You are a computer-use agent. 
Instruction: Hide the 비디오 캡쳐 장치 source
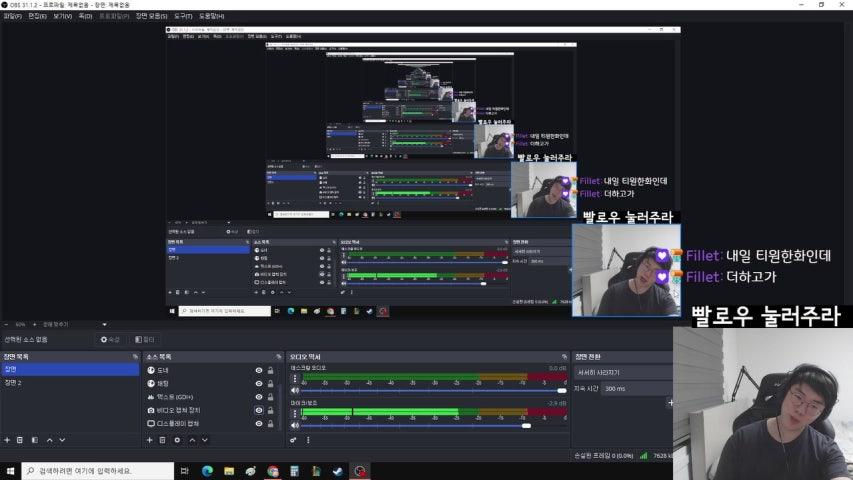[x=259, y=410]
